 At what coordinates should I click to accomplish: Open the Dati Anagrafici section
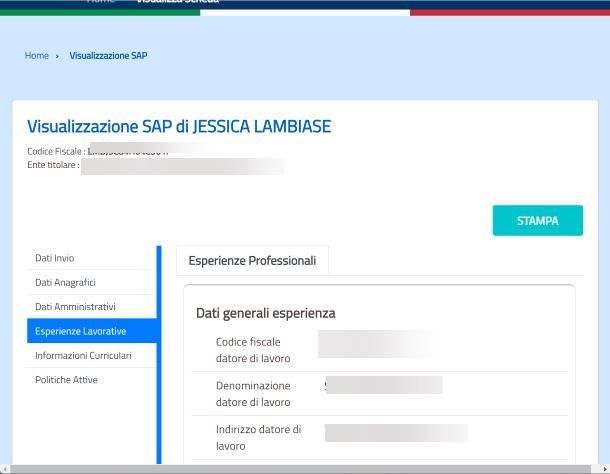(91, 282)
